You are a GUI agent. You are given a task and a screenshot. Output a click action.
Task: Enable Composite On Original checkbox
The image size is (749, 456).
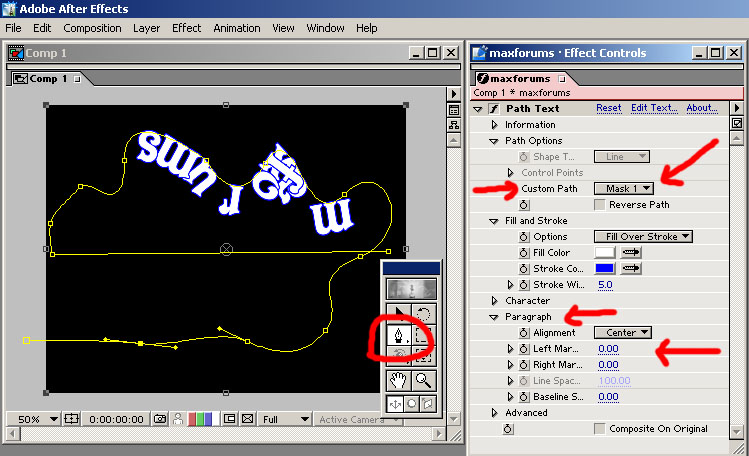coord(599,428)
